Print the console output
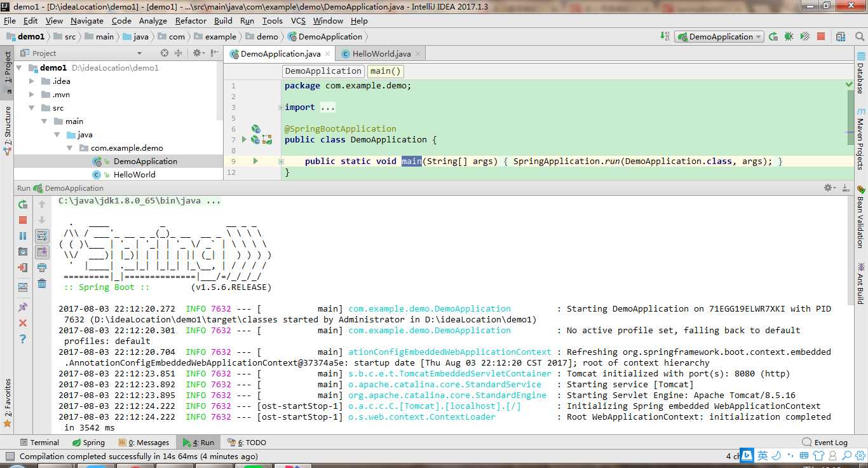 pos(42,268)
